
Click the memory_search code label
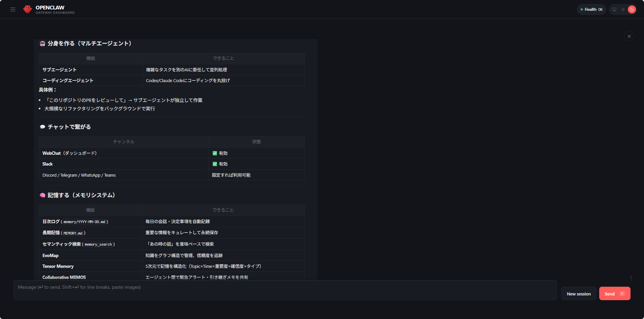click(x=98, y=244)
